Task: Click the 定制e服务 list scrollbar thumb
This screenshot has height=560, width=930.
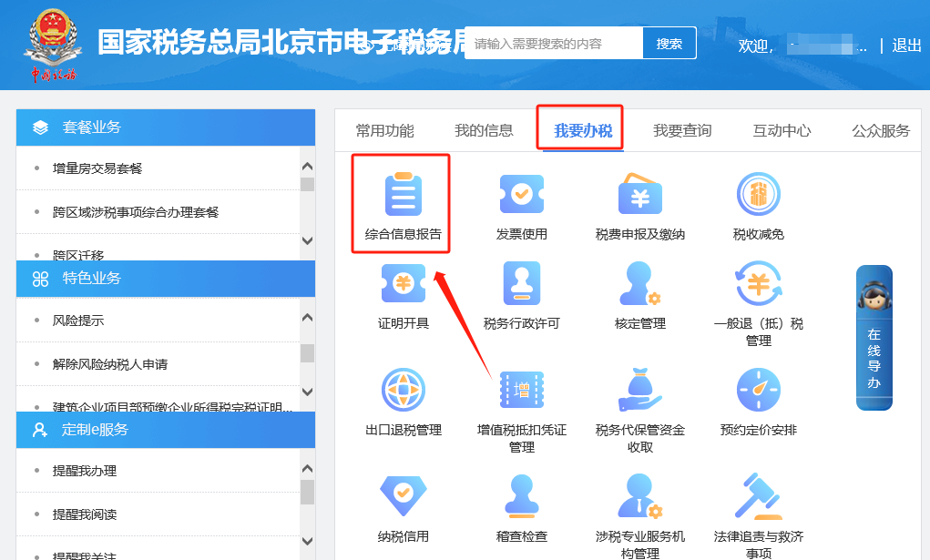Action: click(x=307, y=492)
